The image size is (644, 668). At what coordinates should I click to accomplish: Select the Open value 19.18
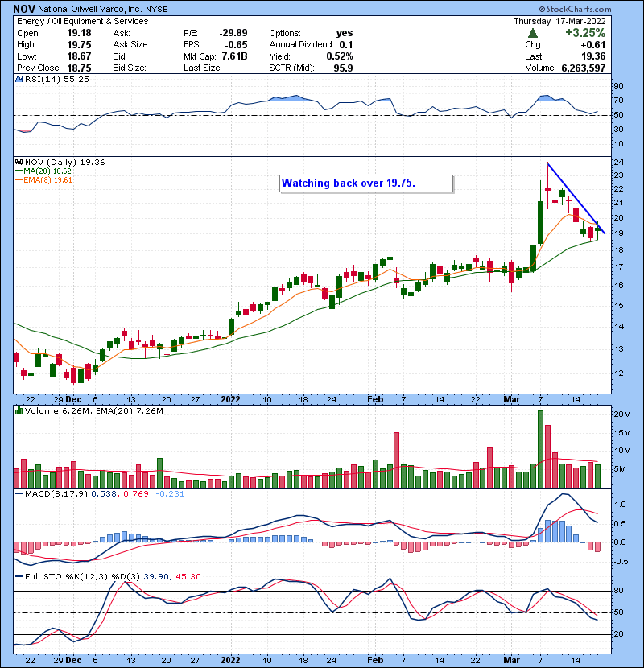coord(79,33)
